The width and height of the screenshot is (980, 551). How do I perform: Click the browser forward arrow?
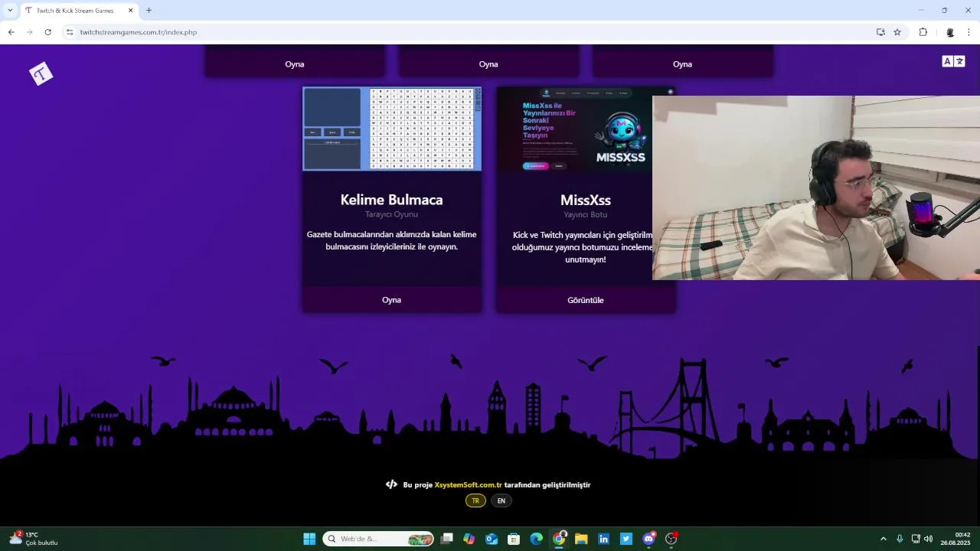click(x=29, y=32)
